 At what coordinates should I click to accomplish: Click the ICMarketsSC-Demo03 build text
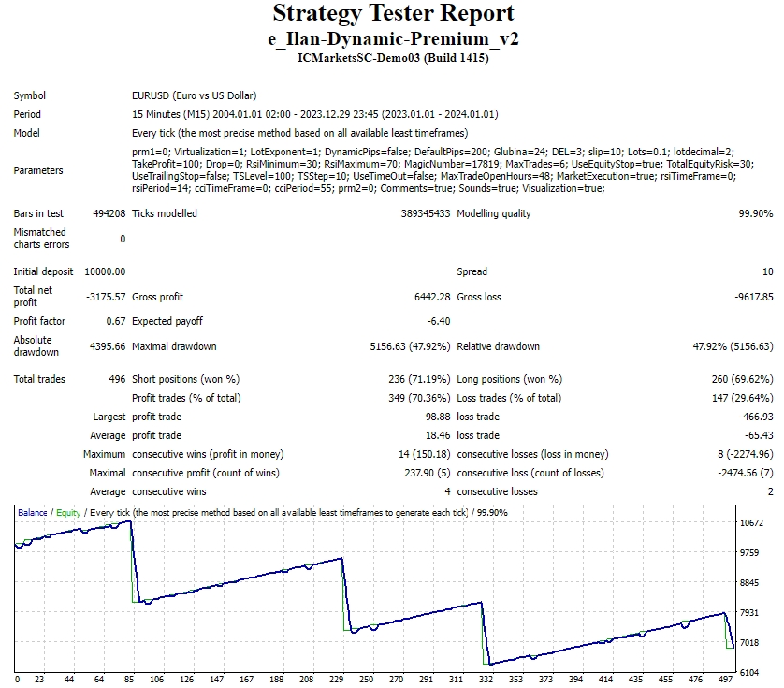[393, 58]
